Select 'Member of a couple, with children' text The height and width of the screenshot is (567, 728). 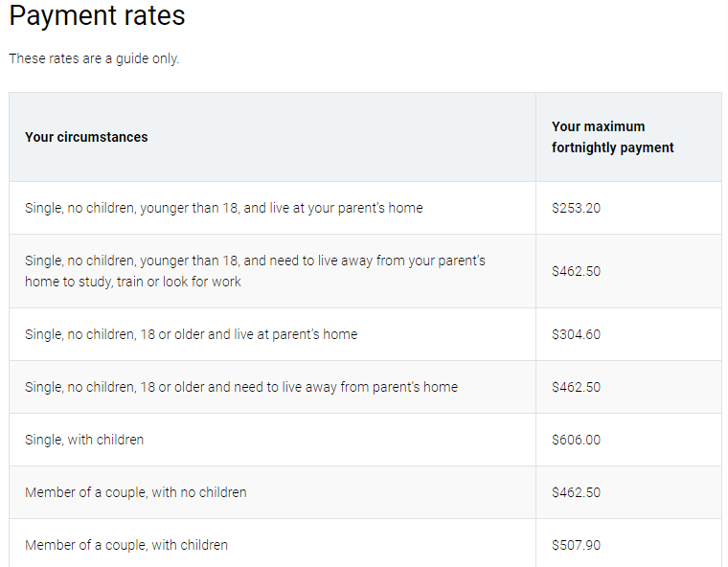[126, 545]
